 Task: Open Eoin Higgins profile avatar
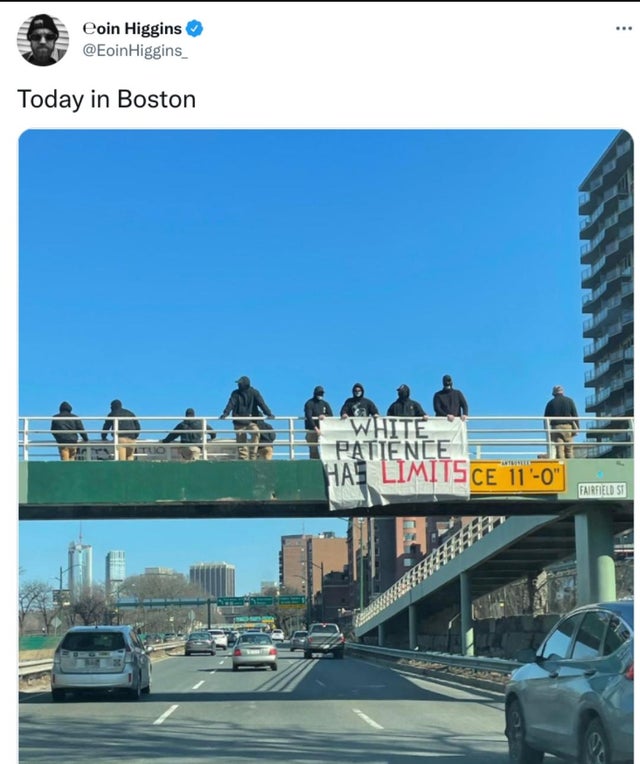click(42, 40)
